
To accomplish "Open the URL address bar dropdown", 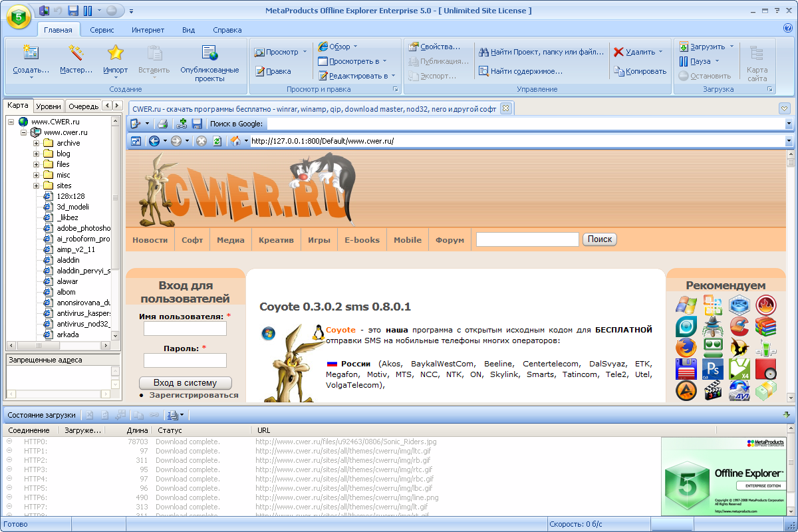I will [789, 141].
